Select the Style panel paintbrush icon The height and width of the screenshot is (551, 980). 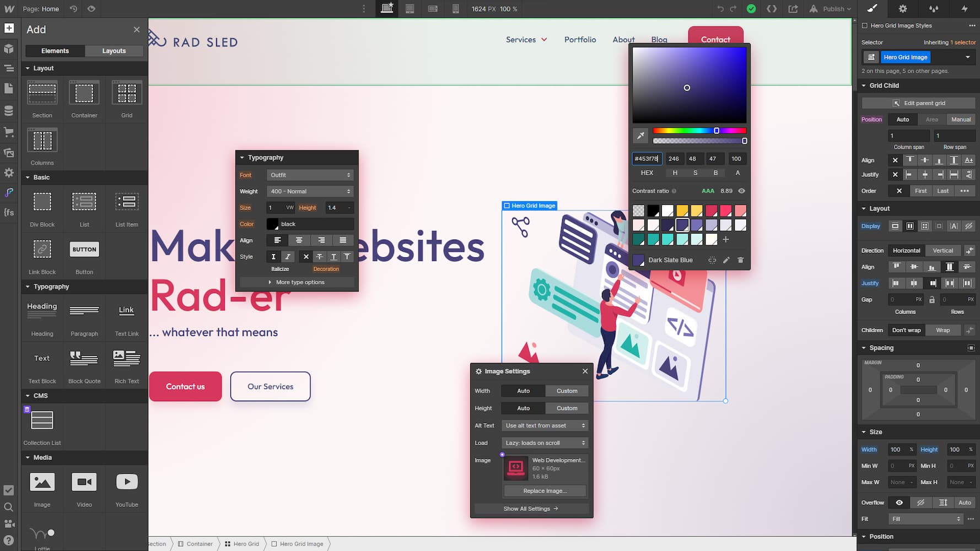point(871,9)
